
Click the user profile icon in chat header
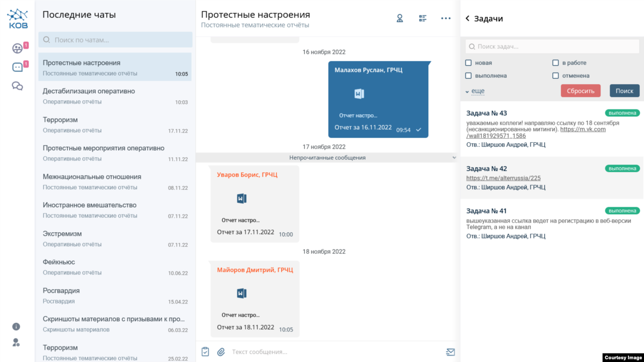[399, 18]
